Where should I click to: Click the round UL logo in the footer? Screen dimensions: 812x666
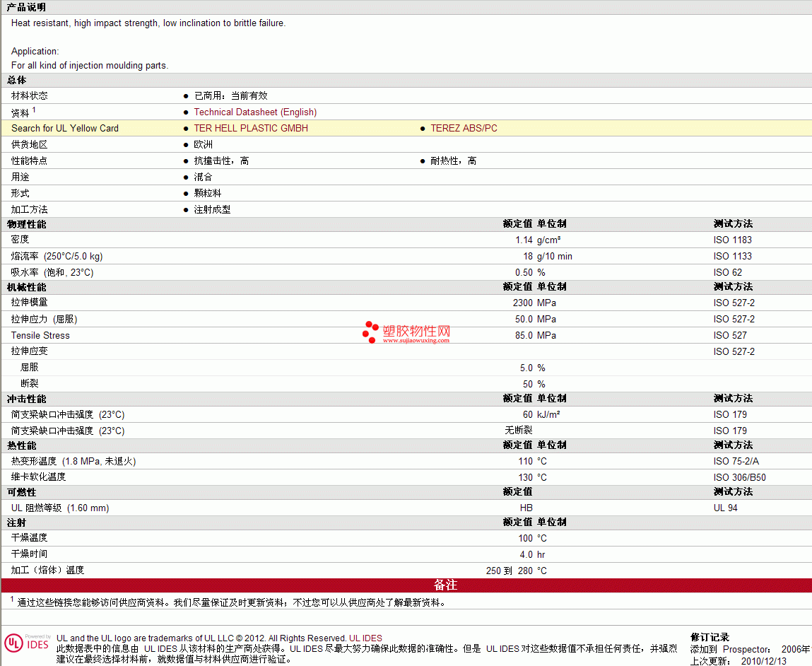tap(14, 644)
